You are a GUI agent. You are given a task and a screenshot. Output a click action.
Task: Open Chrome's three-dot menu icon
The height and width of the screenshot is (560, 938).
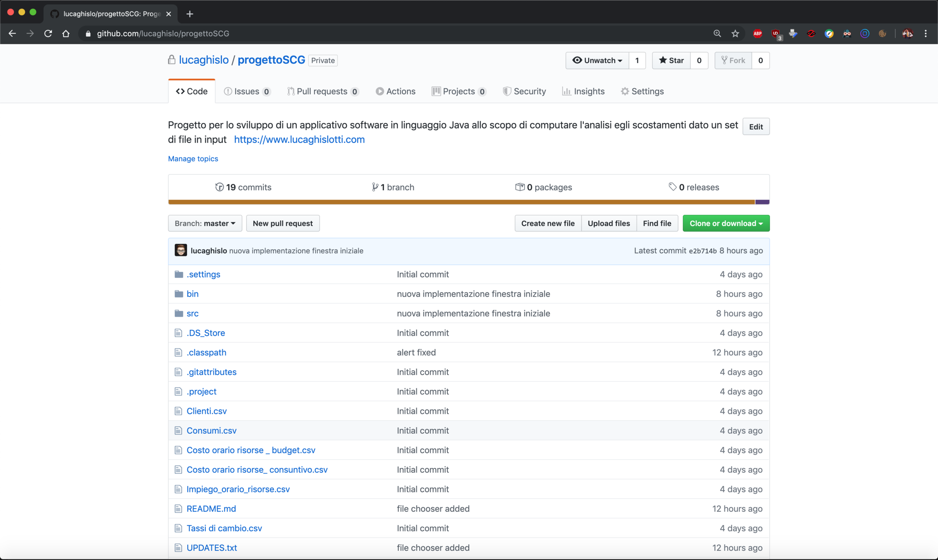coord(926,34)
